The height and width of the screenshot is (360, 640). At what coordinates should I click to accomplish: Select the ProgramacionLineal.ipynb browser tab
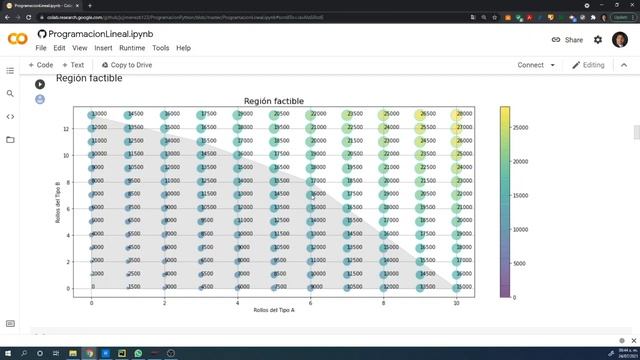pos(43,6)
